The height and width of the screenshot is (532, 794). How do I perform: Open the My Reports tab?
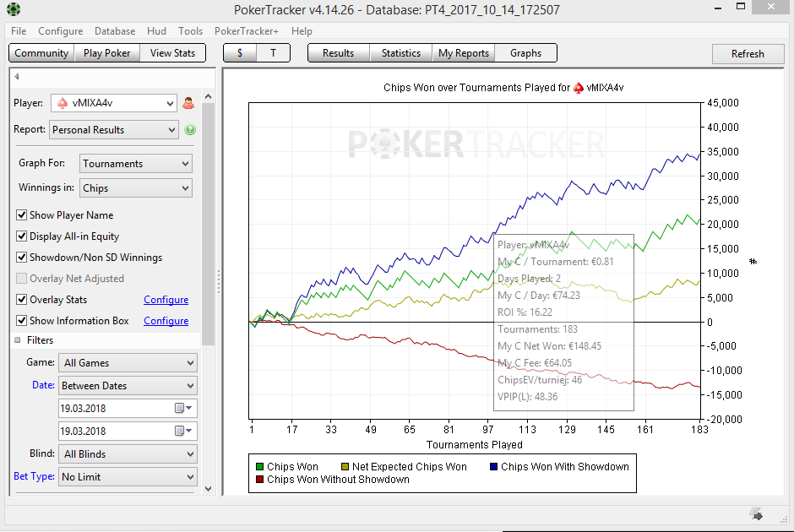(464, 53)
